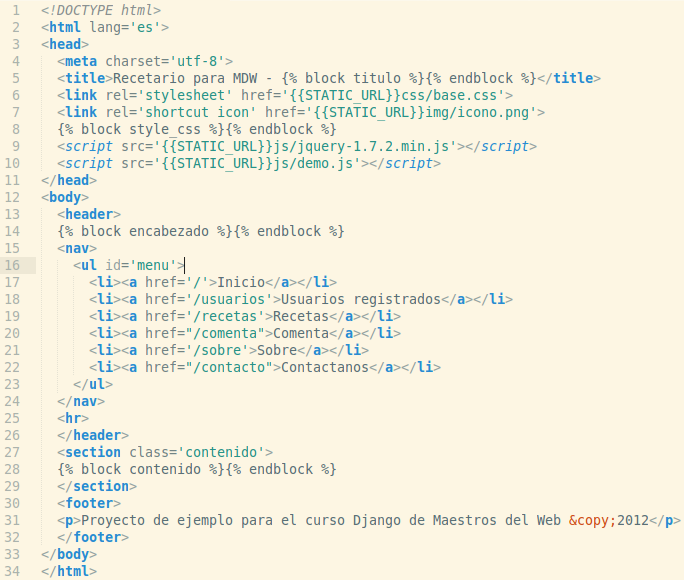Click the 'menu' id value on the ul tag
684x580 pixels.
point(153,265)
